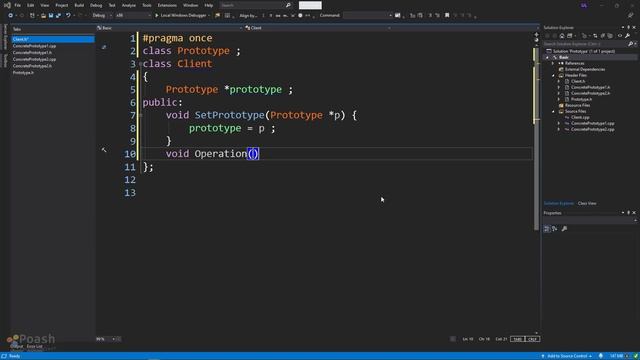Click the Open File folder icon
The width and height of the screenshot is (640, 360).
click(x=43, y=16)
